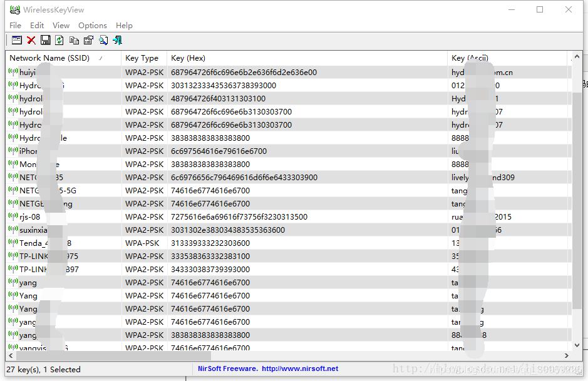
Task: Sort by Key (Ascii) column header
Action: click(507, 58)
